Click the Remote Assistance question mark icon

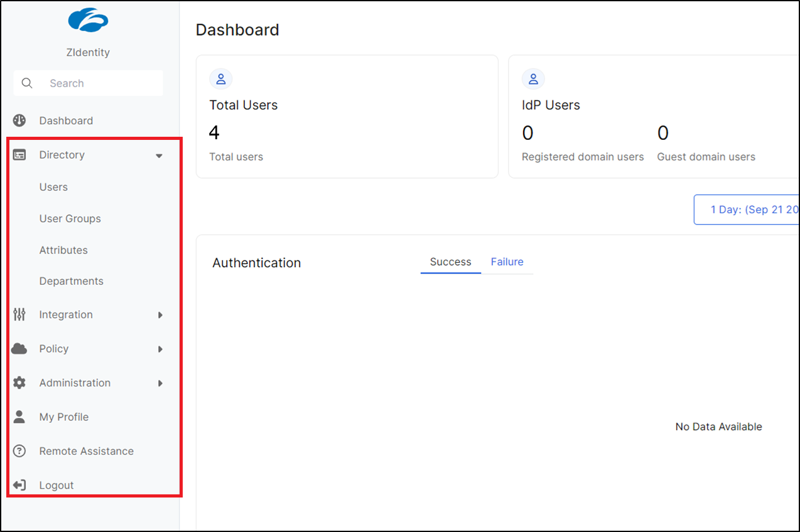(19, 451)
